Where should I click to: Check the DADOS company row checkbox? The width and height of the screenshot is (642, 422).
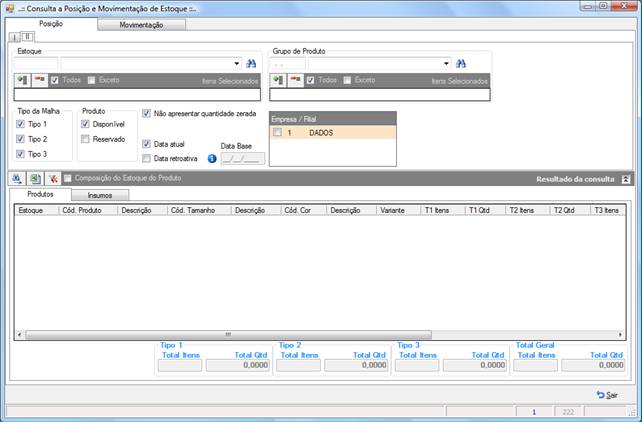tap(277, 132)
